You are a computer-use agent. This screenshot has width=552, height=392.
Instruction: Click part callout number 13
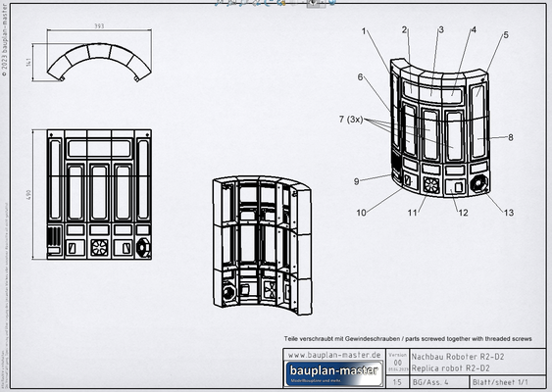pyautogui.click(x=509, y=213)
